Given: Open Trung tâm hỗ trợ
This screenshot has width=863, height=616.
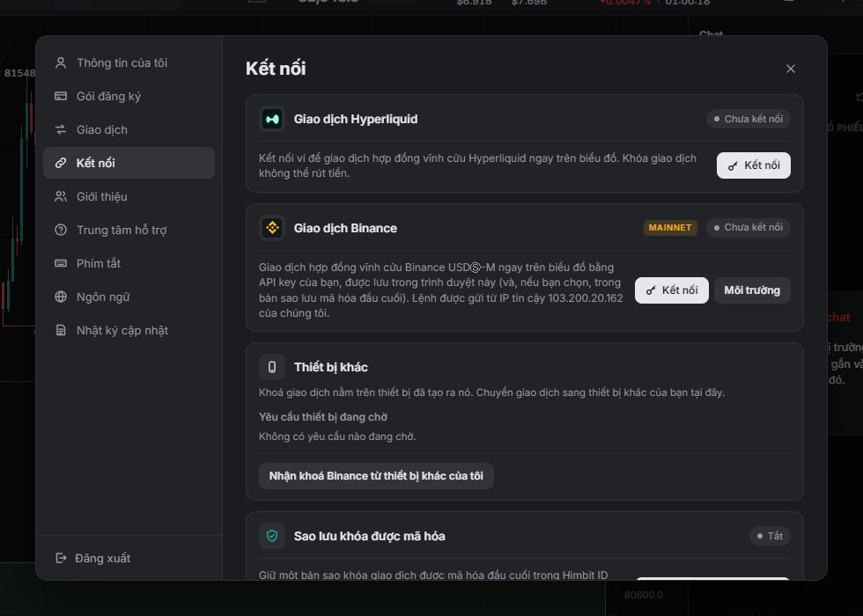Looking at the screenshot, I should pyautogui.click(x=129, y=230).
